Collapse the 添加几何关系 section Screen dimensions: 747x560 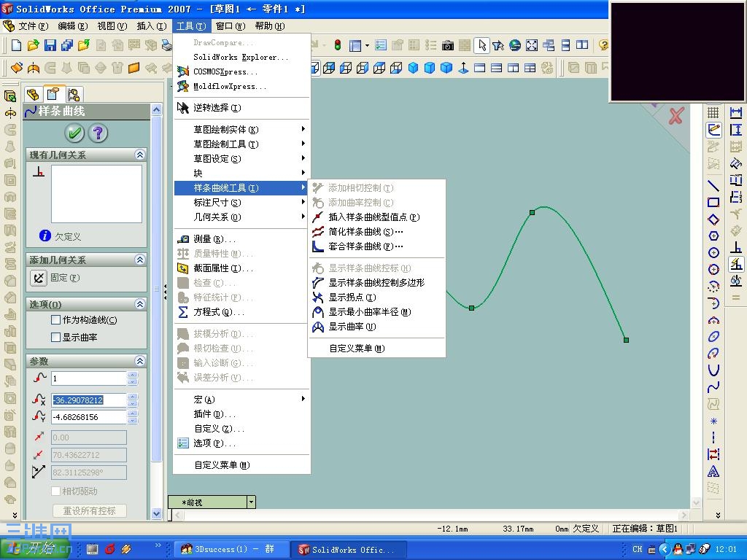tap(139, 260)
